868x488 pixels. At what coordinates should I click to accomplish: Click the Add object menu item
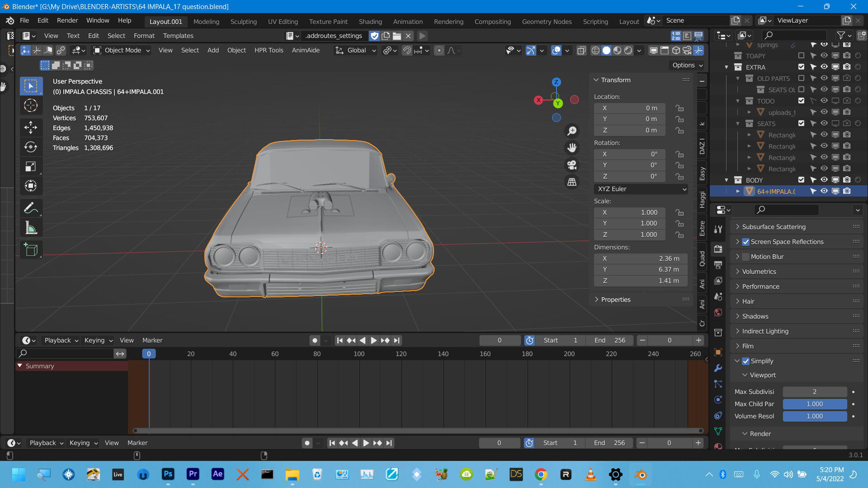point(213,50)
